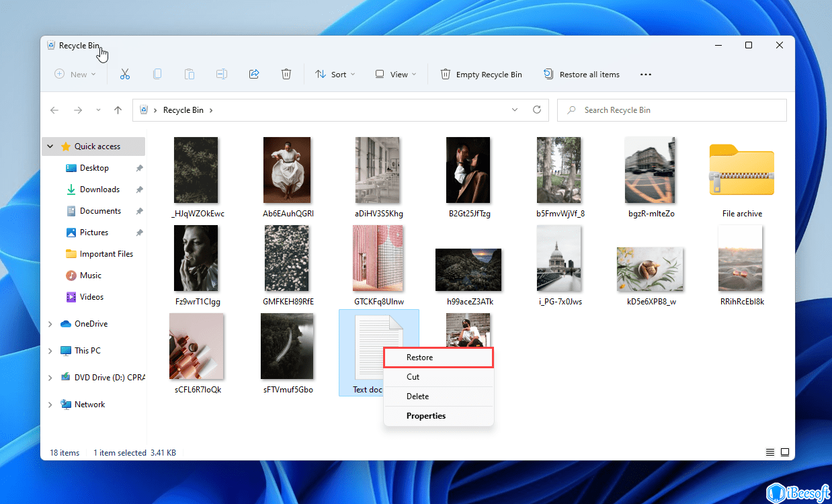The width and height of the screenshot is (832, 504).
Task: Choose Properties from context menu
Action: coord(438,416)
